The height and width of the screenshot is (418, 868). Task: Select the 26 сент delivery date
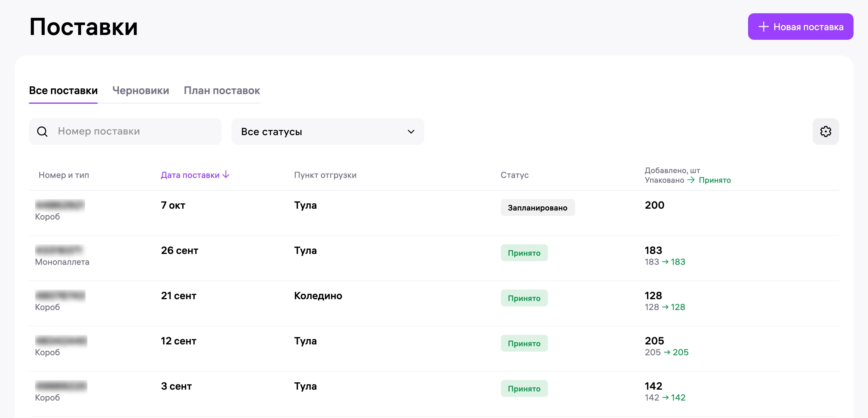pyautogui.click(x=180, y=250)
